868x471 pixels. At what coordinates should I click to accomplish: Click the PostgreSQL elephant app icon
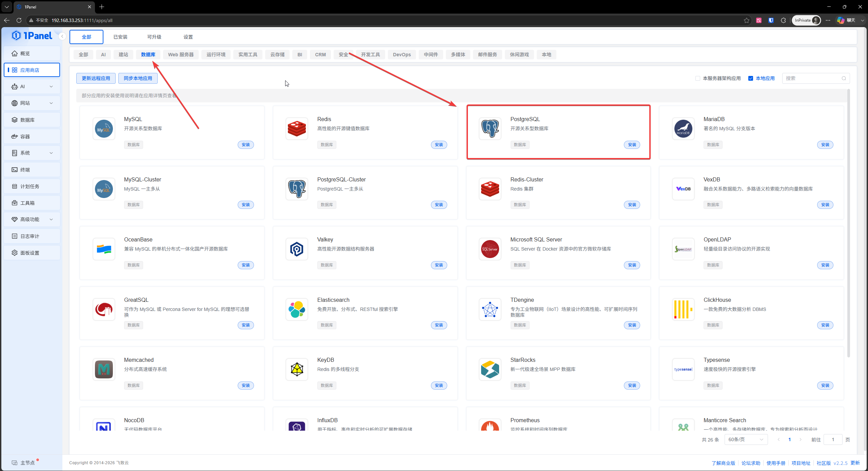click(x=490, y=129)
